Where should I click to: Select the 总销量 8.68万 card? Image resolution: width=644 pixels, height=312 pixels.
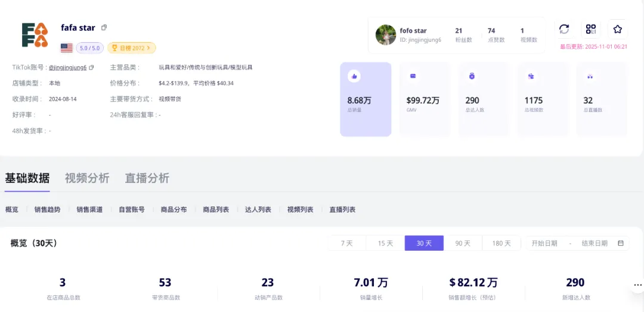point(366,99)
